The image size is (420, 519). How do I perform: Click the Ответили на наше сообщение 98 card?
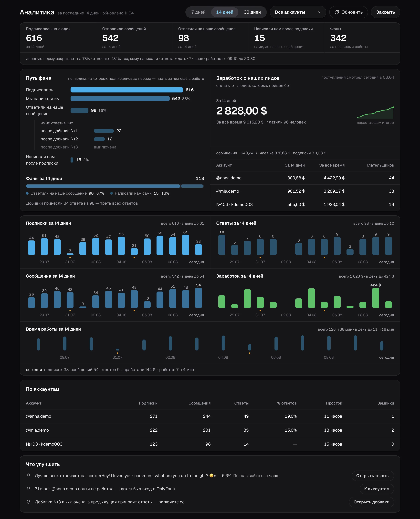[210, 38]
